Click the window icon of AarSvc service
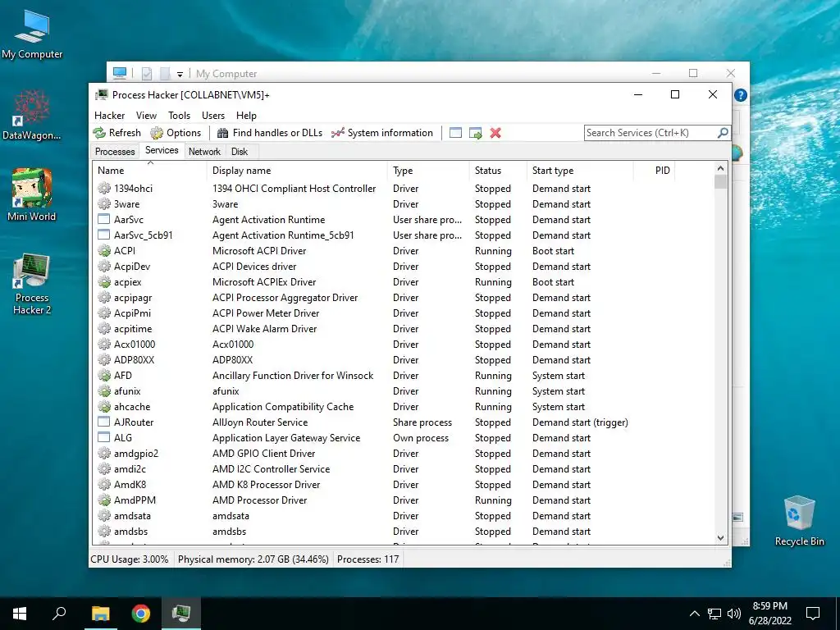The image size is (840, 630). click(x=104, y=220)
